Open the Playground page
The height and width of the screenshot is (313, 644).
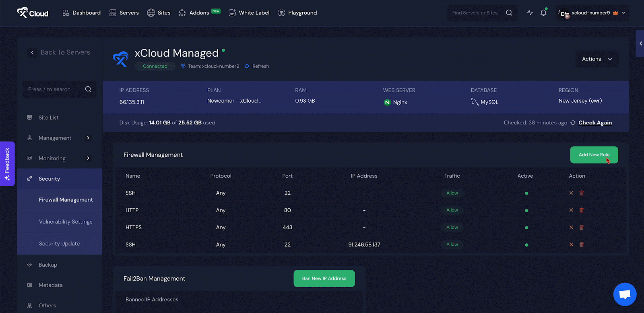297,13
